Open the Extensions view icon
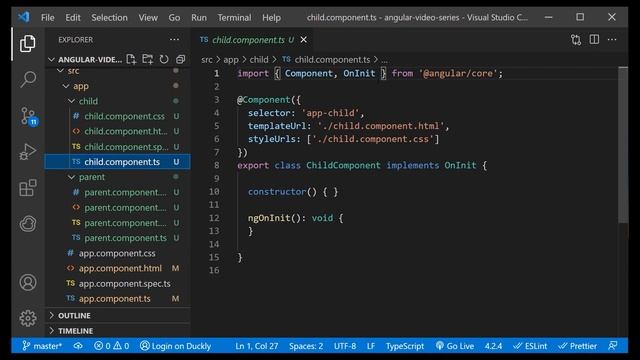The width and height of the screenshot is (640, 360). (28, 188)
